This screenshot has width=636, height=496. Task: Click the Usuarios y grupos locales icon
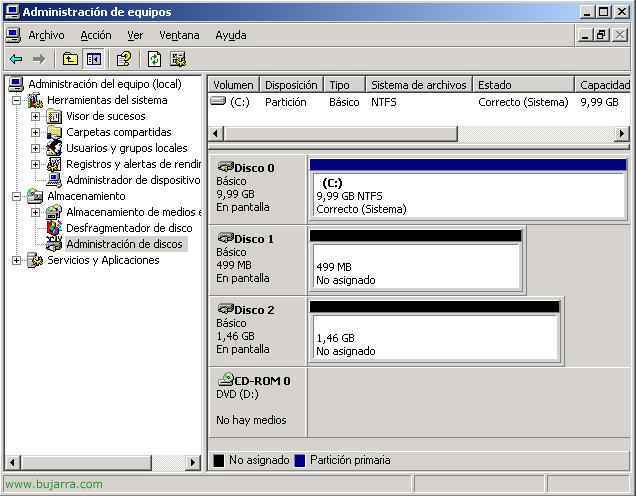pyautogui.click(x=54, y=148)
